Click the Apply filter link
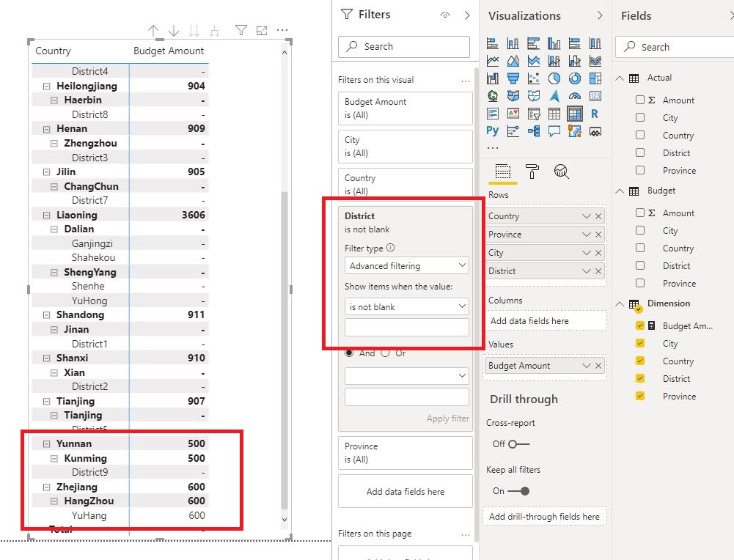Screen dimensions: 734x560 [447, 419]
